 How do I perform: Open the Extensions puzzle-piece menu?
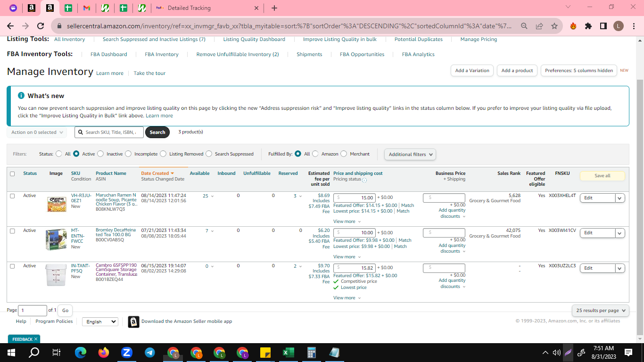pyautogui.click(x=588, y=26)
